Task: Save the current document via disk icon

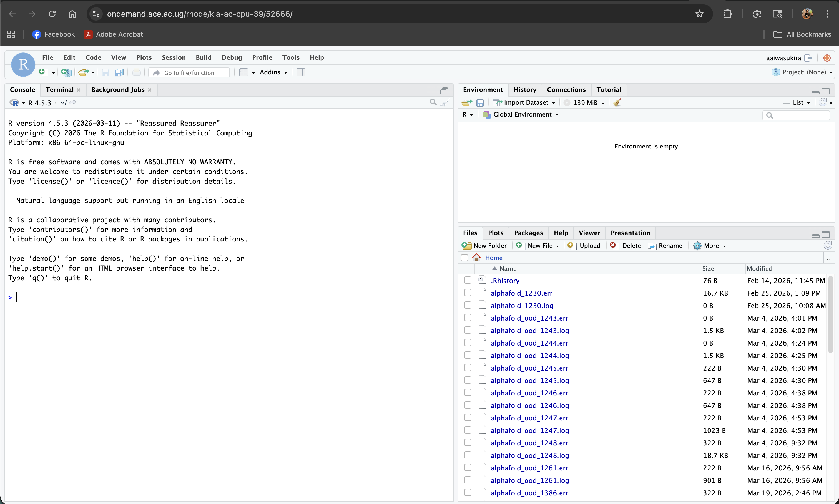Action: 106,72
